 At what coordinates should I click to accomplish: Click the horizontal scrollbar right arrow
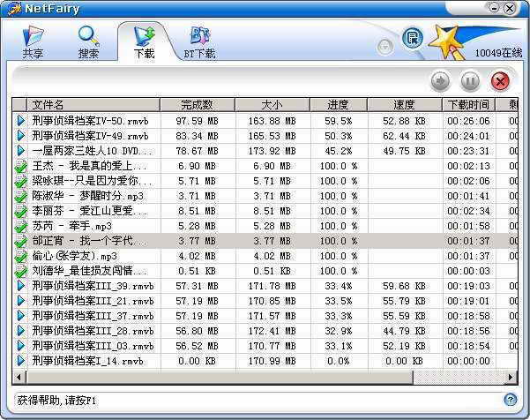click(509, 377)
